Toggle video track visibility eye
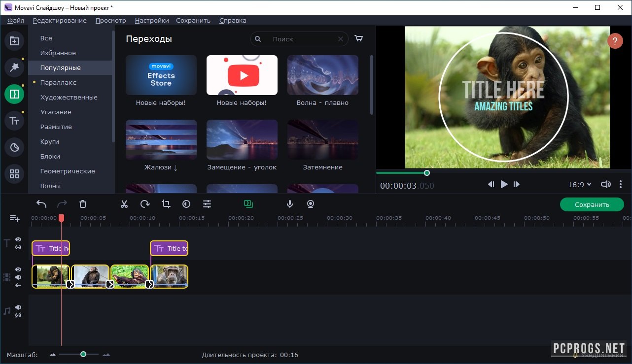The width and height of the screenshot is (632, 364). click(18, 269)
